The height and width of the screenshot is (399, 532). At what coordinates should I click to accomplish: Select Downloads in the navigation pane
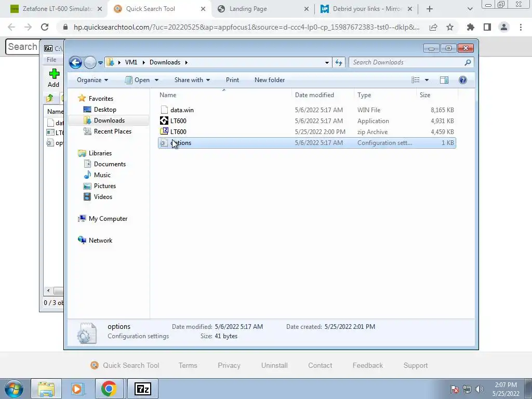coord(109,121)
